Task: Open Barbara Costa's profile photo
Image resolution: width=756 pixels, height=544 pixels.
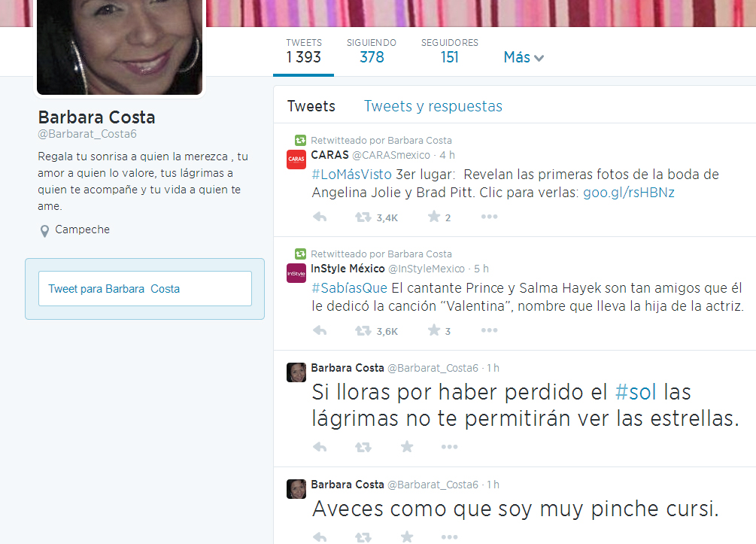Action: 120,47
